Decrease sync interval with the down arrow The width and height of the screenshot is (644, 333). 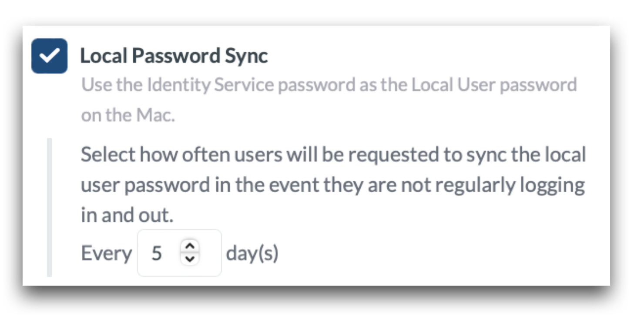coord(189,259)
